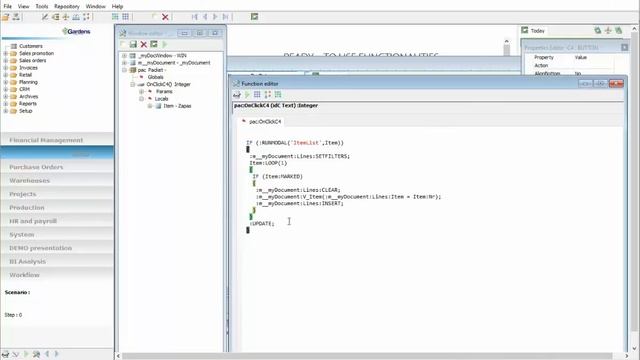Viewport: 640px width, 360px height.
Task: Open the File menu
Action: click(7, 6)
